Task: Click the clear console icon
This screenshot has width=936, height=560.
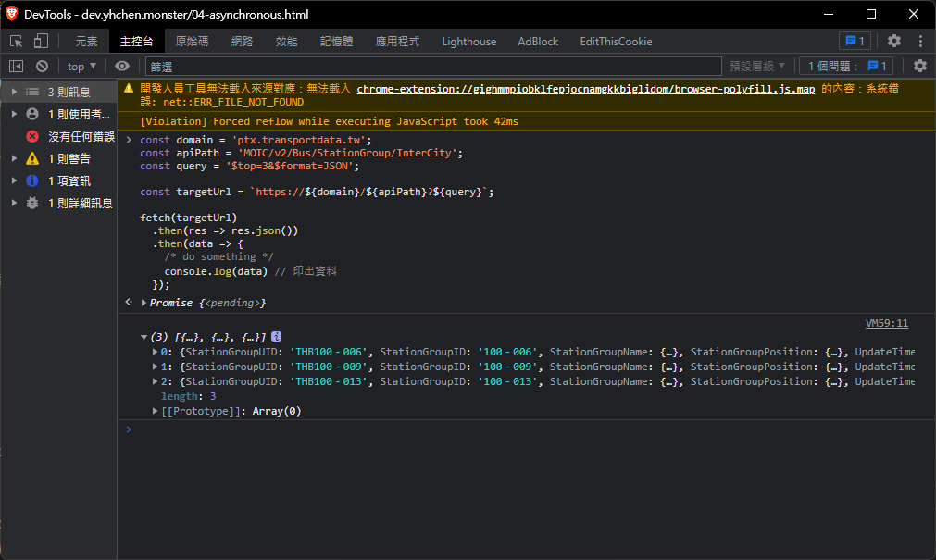Action: coord(42,66)
